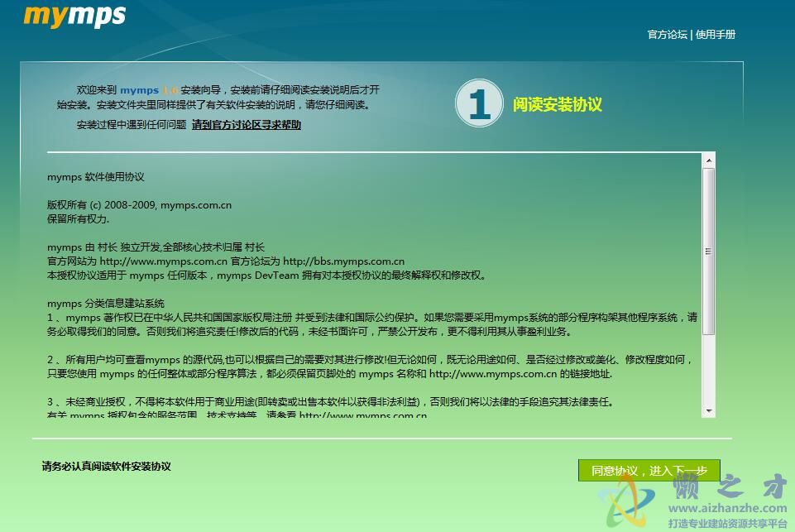Click the note "请务必认真阅读软件安装协议"
Image resolution: width=795 pixels, height=532 pixels.
tap(107, 466)
